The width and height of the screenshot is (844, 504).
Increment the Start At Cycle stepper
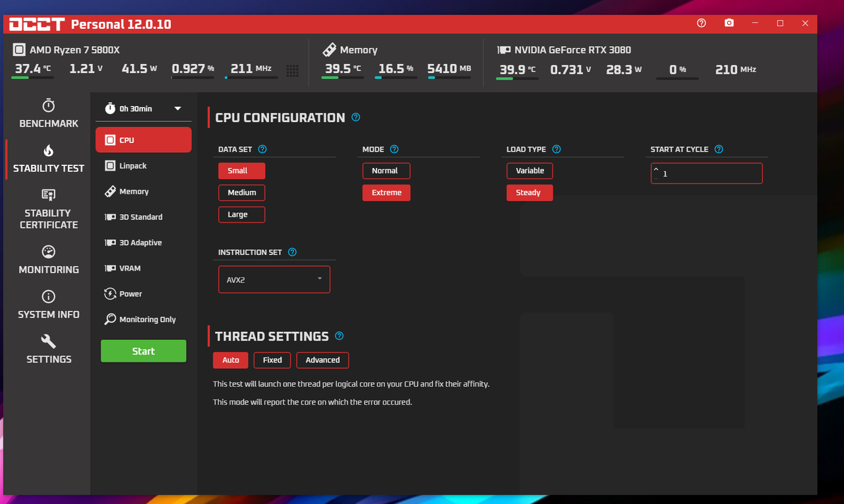click(656, 169)
